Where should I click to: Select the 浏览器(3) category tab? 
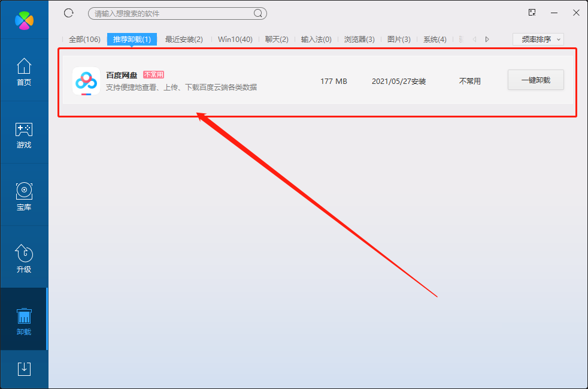pyautogui.click(x=359, y=39)
